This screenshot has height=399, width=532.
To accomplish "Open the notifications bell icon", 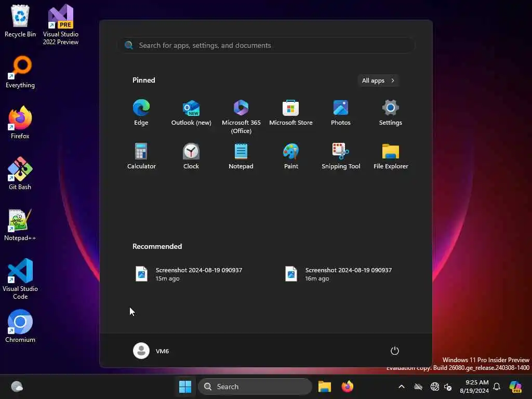I will pyautogui.click(x=497, y=387).
